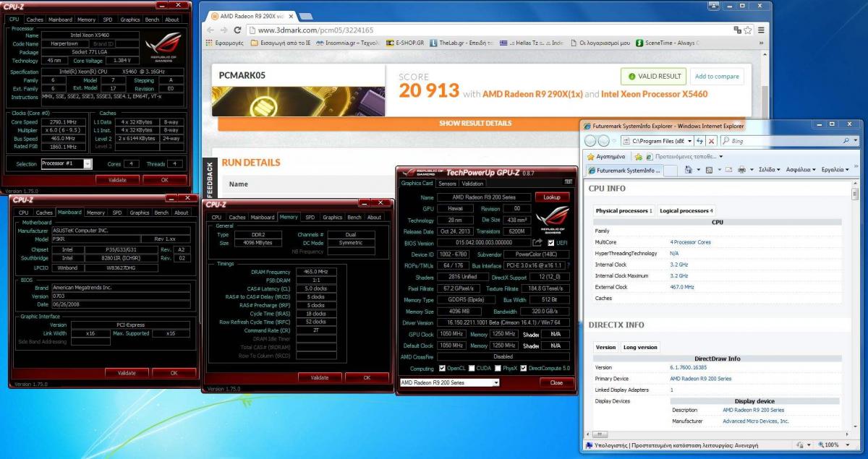The height and width of the screenshot is (459, 868).
Task: Bookmark page with Chrome star icon
Action: (x=748, y=30)
